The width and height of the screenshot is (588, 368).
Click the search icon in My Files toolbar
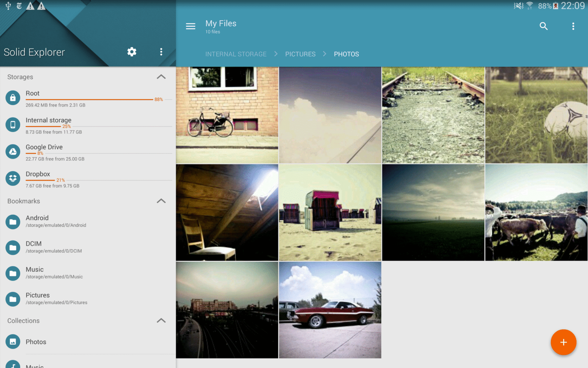[544, 26]
